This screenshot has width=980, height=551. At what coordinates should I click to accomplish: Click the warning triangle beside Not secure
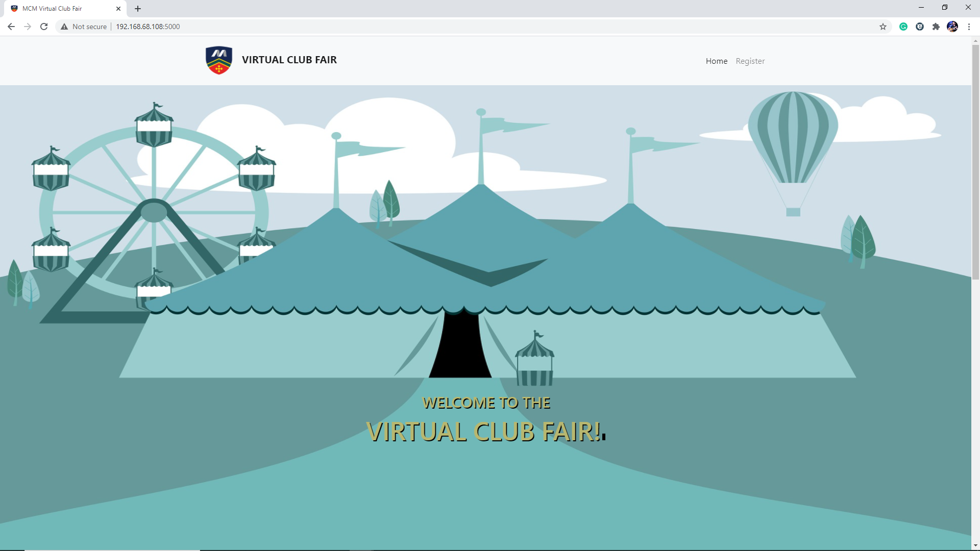(x=64, y=27)
